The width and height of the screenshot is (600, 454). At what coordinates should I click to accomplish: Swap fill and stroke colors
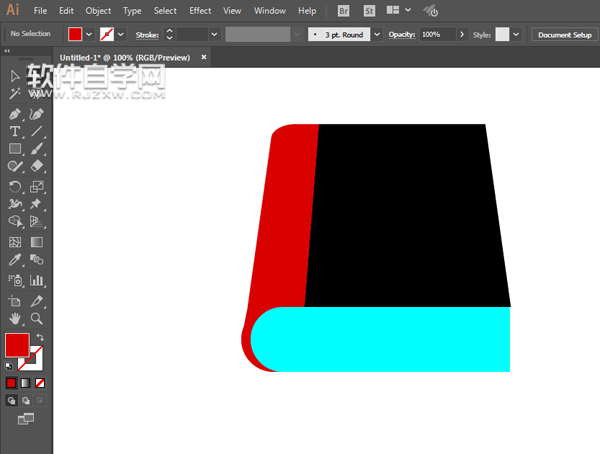[x=40, y=337]
